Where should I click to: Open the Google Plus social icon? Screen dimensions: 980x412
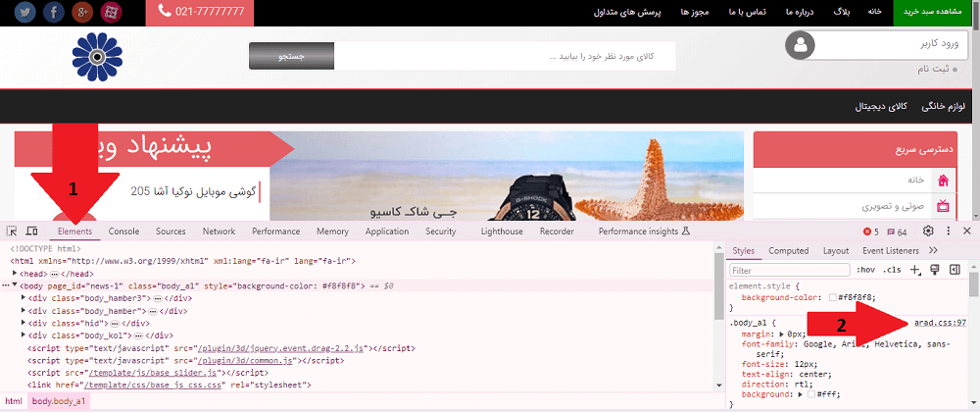(x=82, y=12)
